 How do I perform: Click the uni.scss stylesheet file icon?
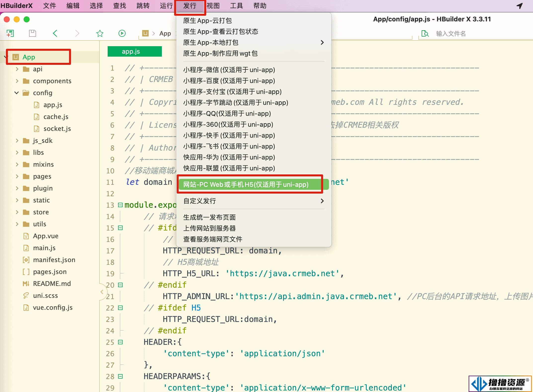coord(26,296)
